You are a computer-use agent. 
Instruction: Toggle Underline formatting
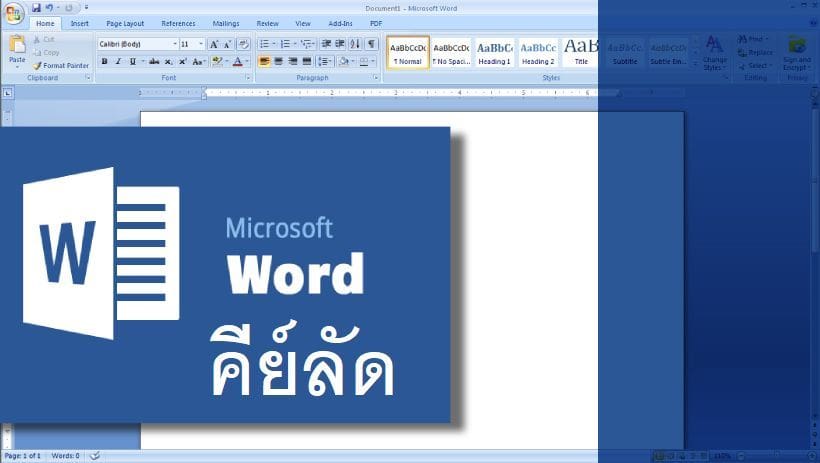(133, 61)
